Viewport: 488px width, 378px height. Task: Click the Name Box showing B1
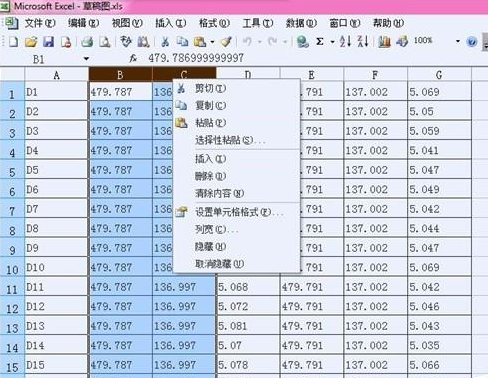[39, 59]
